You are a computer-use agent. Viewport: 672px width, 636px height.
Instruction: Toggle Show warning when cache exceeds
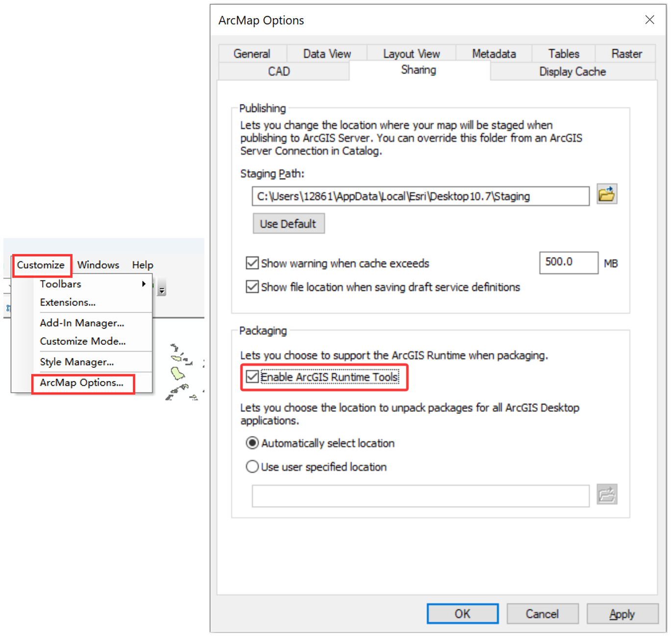(x=252, y=263)
